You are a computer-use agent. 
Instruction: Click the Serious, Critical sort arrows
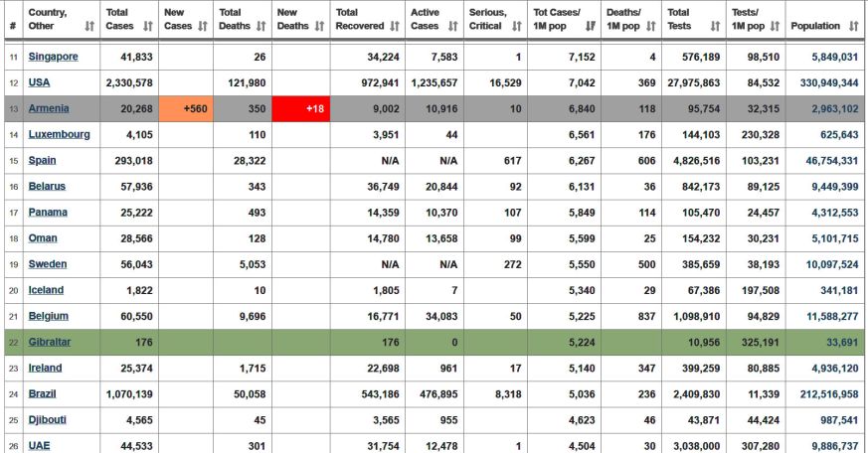517,26
